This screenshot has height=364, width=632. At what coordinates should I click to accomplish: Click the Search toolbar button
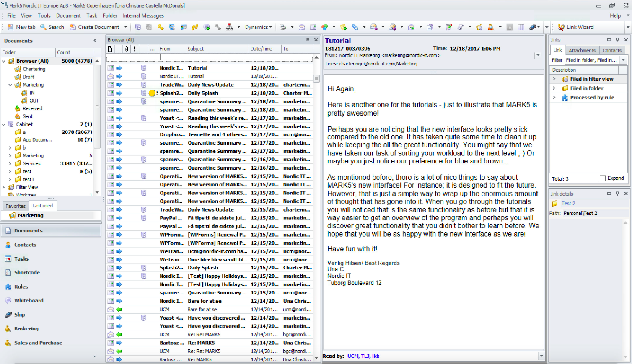tap(52, 27)
